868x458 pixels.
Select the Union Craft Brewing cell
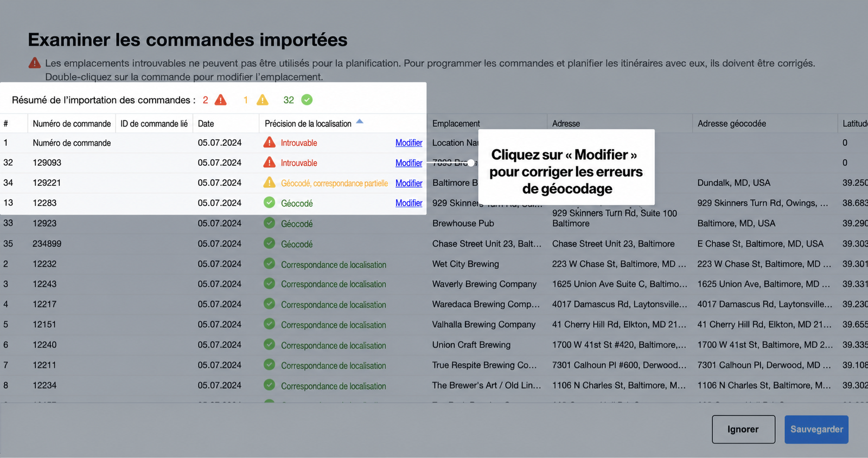471,345
